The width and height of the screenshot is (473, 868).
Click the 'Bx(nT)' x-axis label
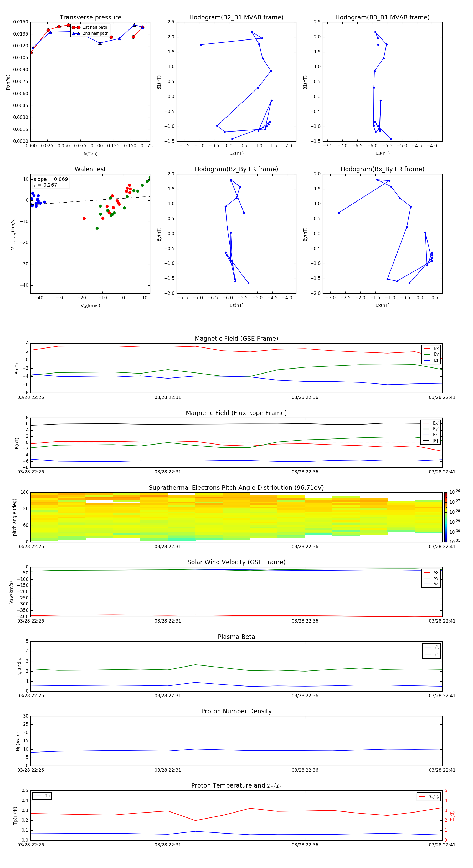[382, 305]
